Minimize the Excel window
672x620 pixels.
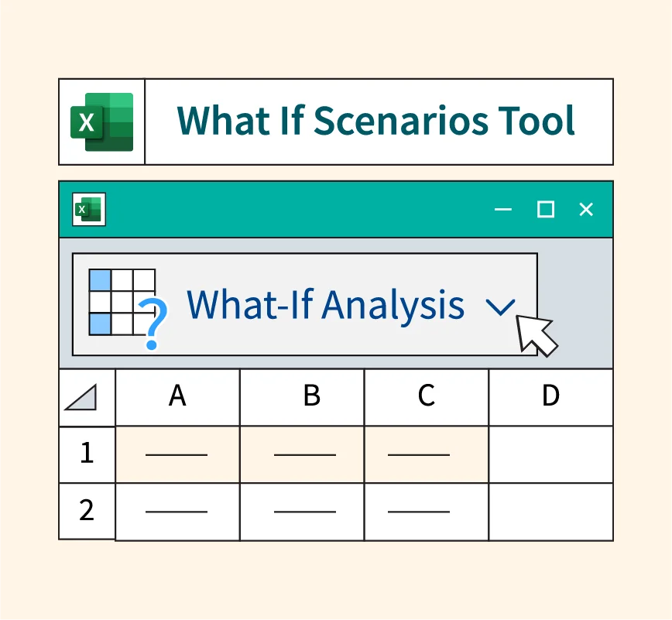click(503, 209)
